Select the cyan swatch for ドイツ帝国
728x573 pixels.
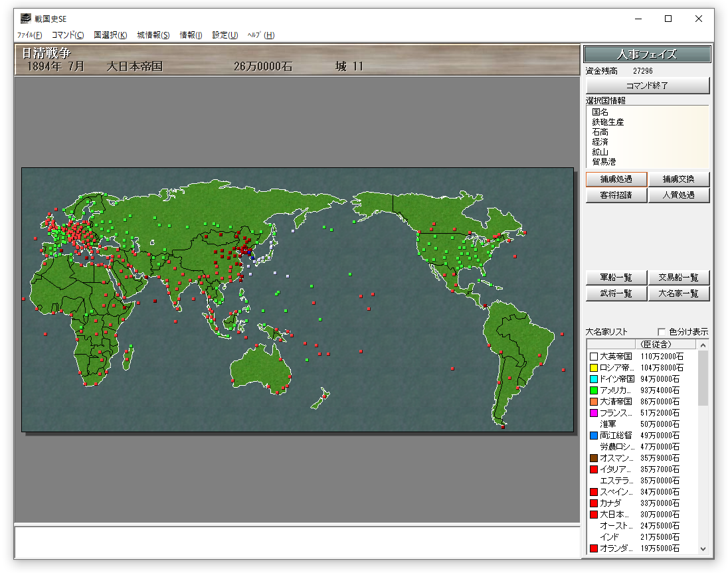[x=594, y=379]
